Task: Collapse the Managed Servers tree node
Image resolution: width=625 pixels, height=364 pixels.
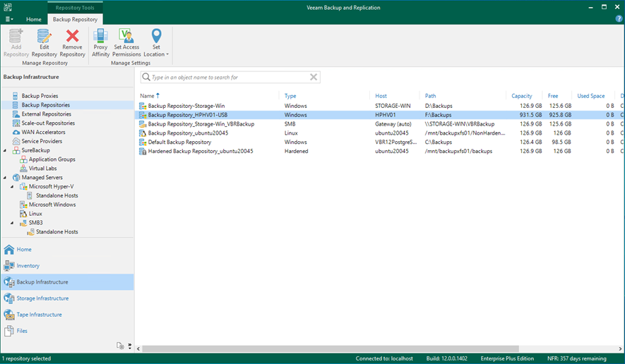Action: point(5,178)
